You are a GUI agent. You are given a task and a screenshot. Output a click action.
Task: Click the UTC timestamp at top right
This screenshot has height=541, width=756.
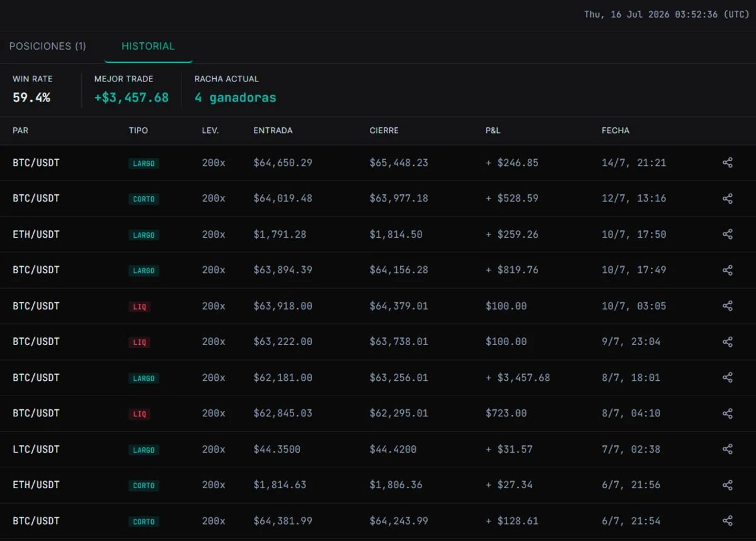pyautogui.click(x=667, y=15)
